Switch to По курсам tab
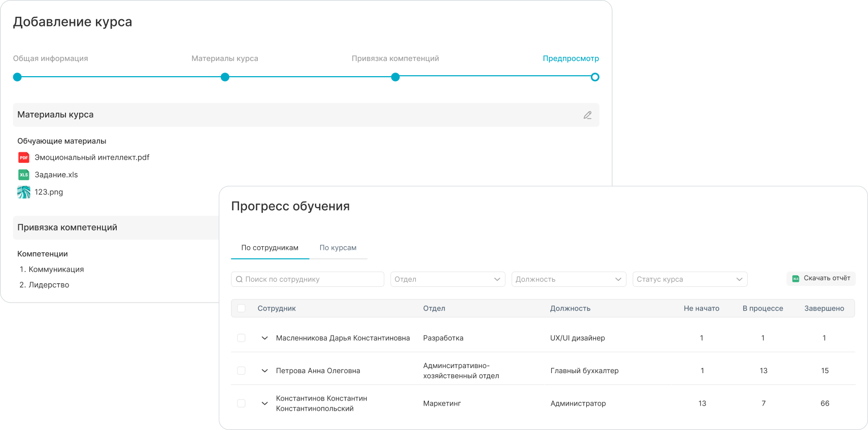The image size is (868, 430). [338, 248]
